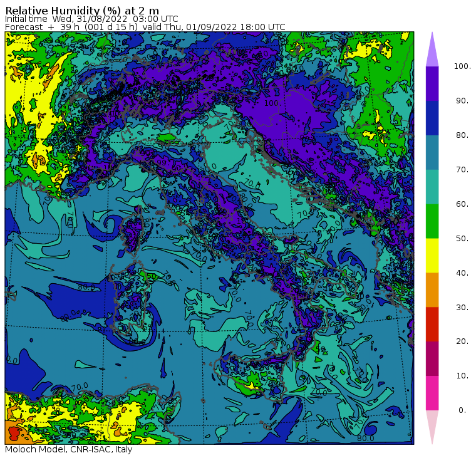Click the '70.' legend label
The image size is (476, 458).
[x=462, y=169]
